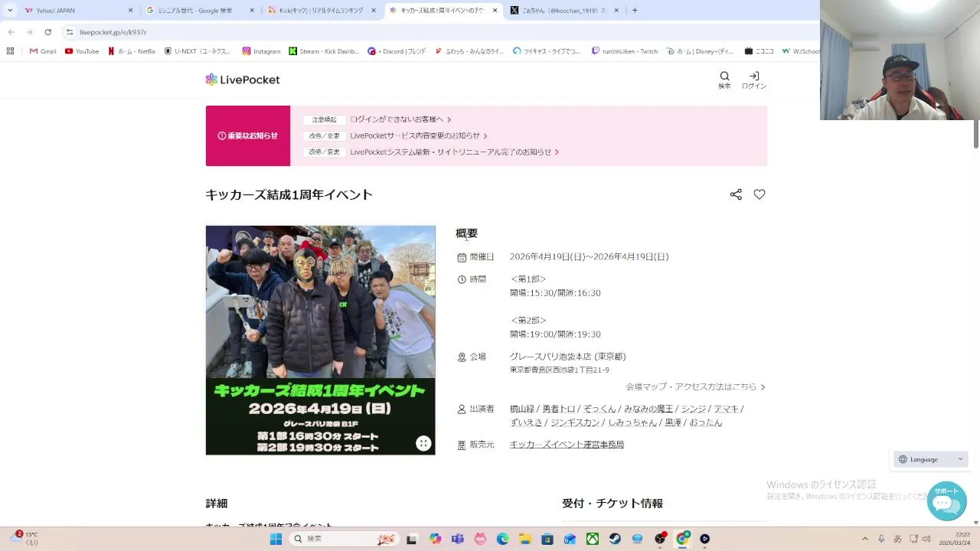Image resolution: width=980 pixels, height=551 pixels.
Task: Click the ログイン login icon
Action: coord(754,80)
